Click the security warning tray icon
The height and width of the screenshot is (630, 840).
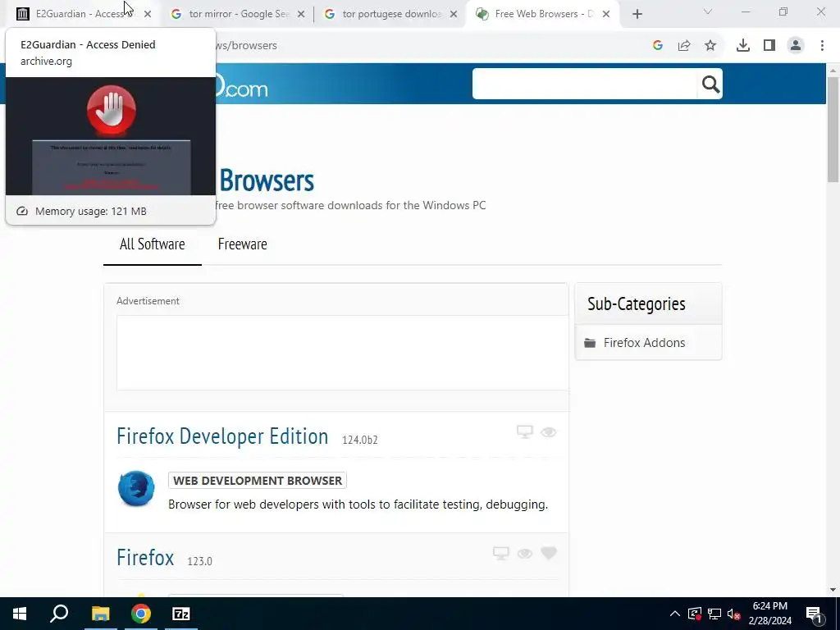(694, 614)
